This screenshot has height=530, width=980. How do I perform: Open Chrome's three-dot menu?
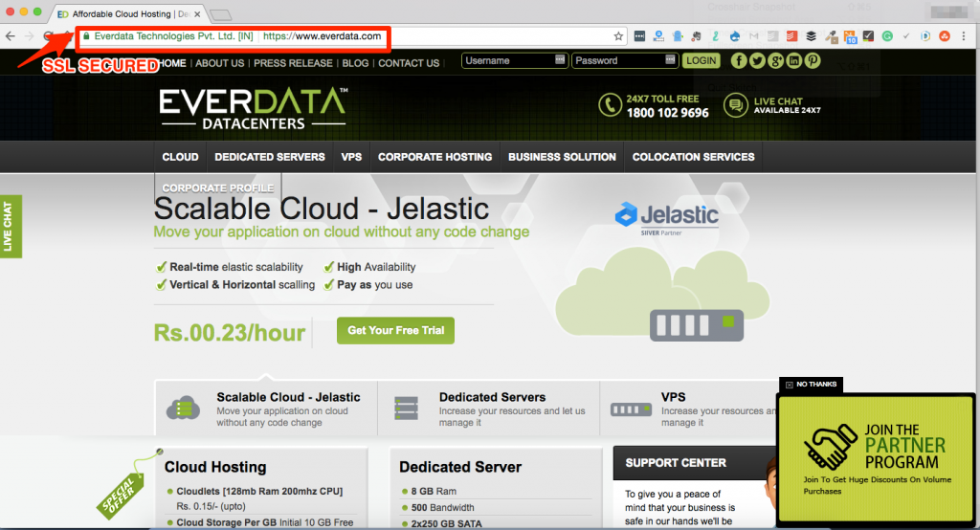coord(963,36)
